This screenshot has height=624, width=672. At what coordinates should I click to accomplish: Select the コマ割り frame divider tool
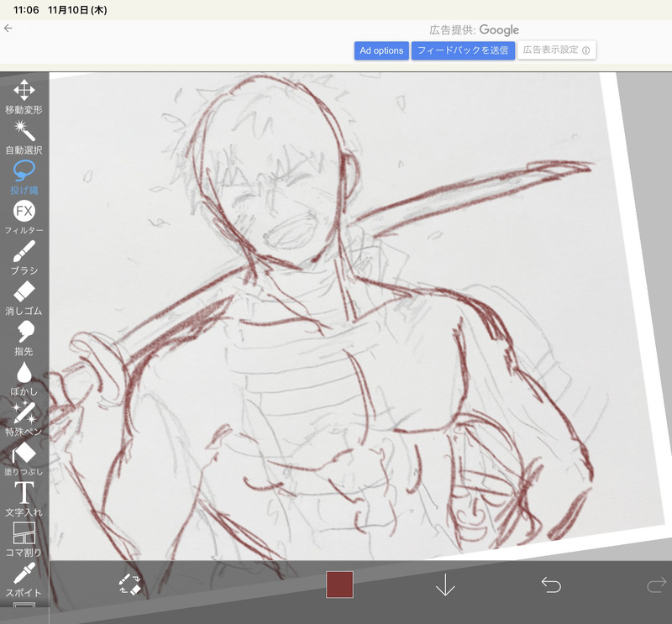[x=24, y=539]
